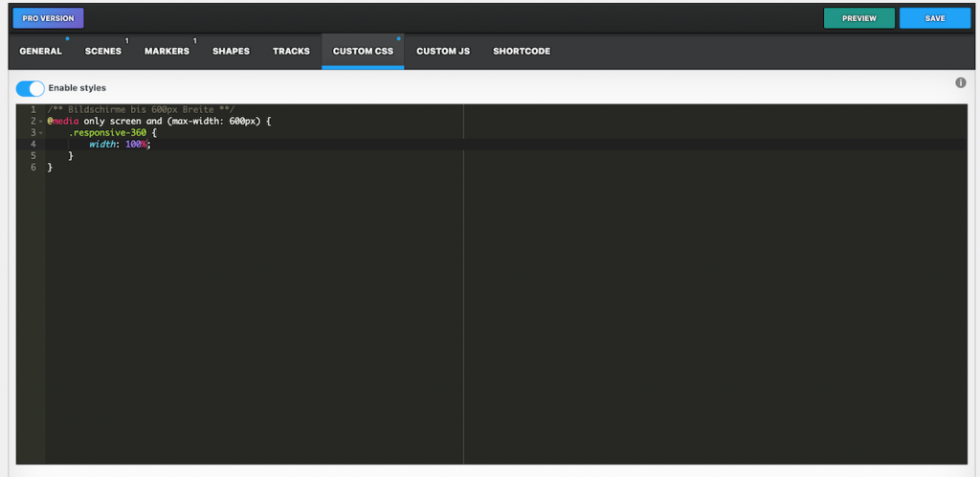980x477 pixels.
Task: Switch to the Custom JS tab
Action: point(443,52)
